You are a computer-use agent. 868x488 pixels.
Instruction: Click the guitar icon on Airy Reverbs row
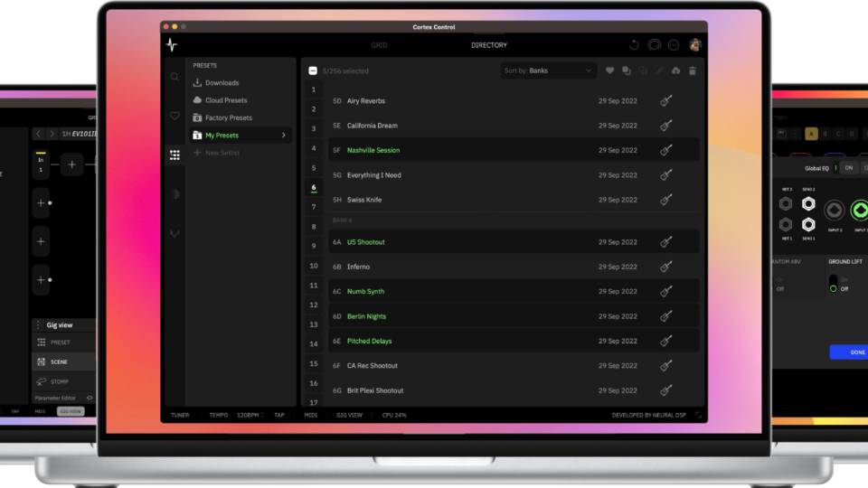665,101
